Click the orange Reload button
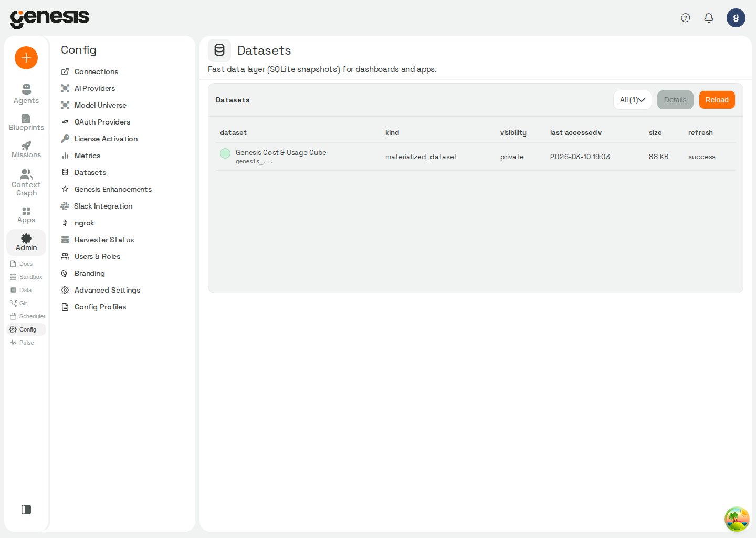Viewport: 756px width, 538px height. click(x=717, y=100)
